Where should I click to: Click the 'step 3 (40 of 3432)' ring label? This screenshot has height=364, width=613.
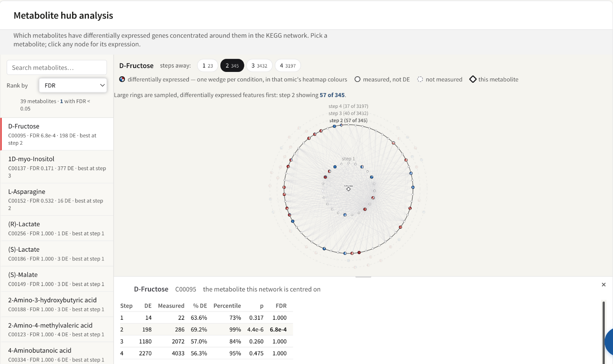pyautogui.click(x=348, y=114)
